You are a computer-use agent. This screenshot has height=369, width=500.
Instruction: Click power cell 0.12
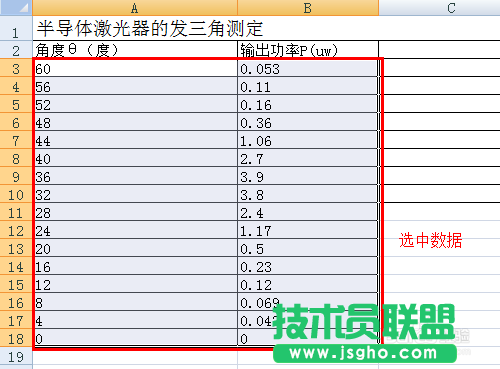(x=308, y=284)
